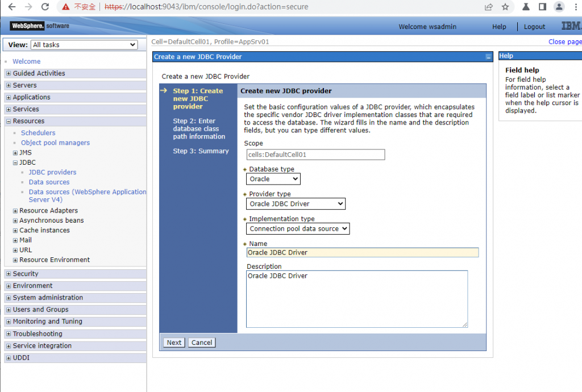
Task: Click Logout in the top banner
Action: [534, 27]
